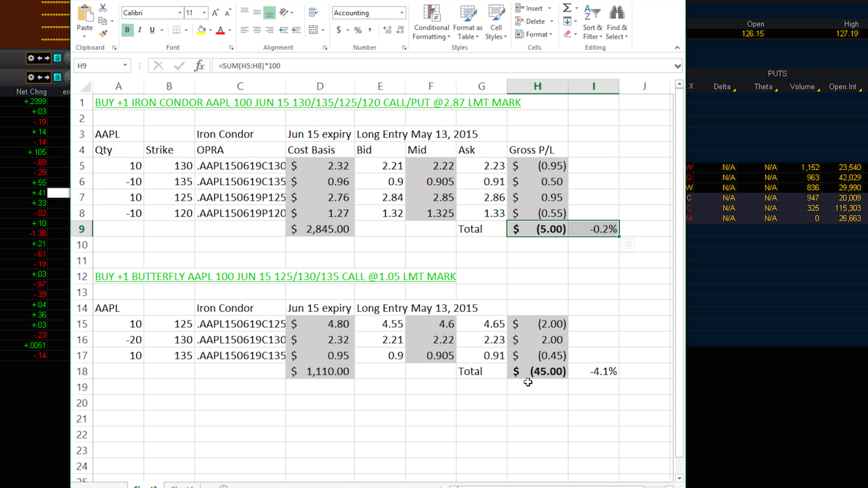
Task: Expand the formula bar
Action: point(677,66)
